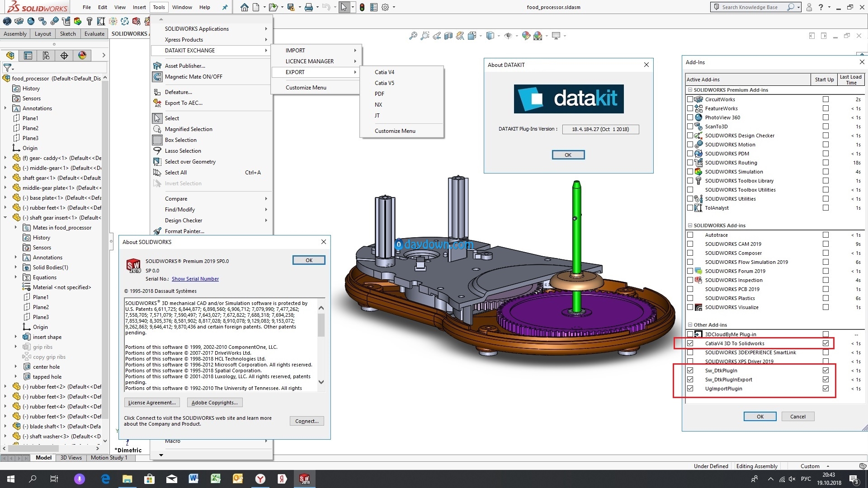Click the Box Selection icon
The width and height of the screenshot is (868, 488).
pos(157,140)
